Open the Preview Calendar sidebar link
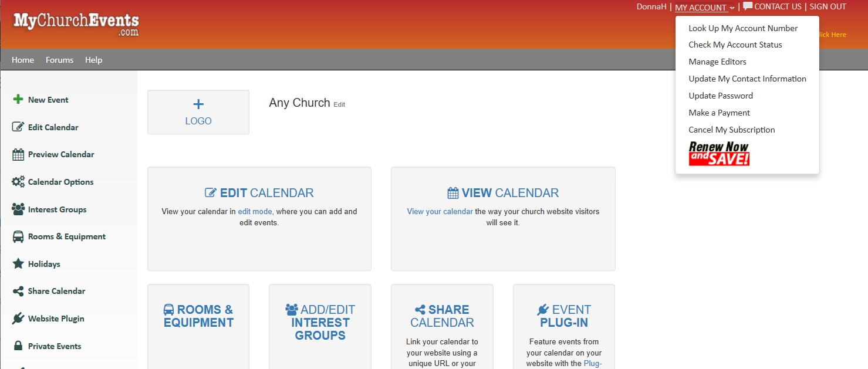Screen dimensions: 868x369 tap(61, 154)
